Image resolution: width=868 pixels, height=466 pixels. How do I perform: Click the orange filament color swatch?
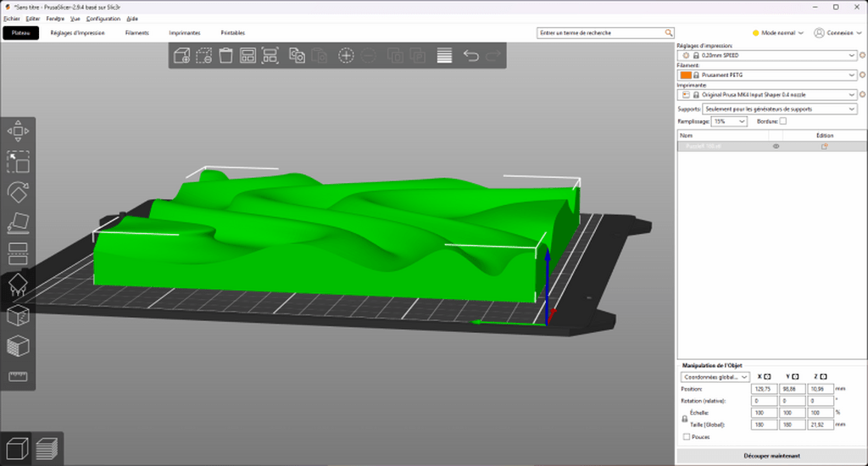[x=686, y=75]
